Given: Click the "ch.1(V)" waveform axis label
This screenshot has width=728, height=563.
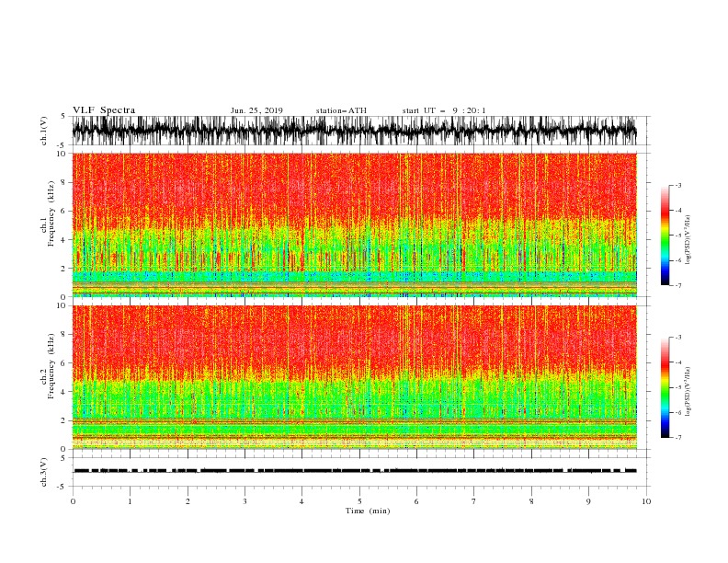Looking at the screenshot, I should pyautogui.click(x=44, y=131).
